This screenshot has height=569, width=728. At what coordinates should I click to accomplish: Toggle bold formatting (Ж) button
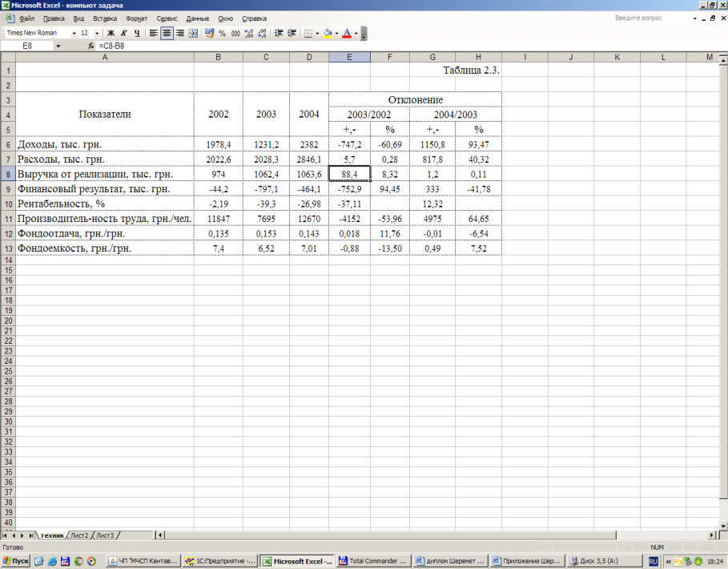[111, 33]
